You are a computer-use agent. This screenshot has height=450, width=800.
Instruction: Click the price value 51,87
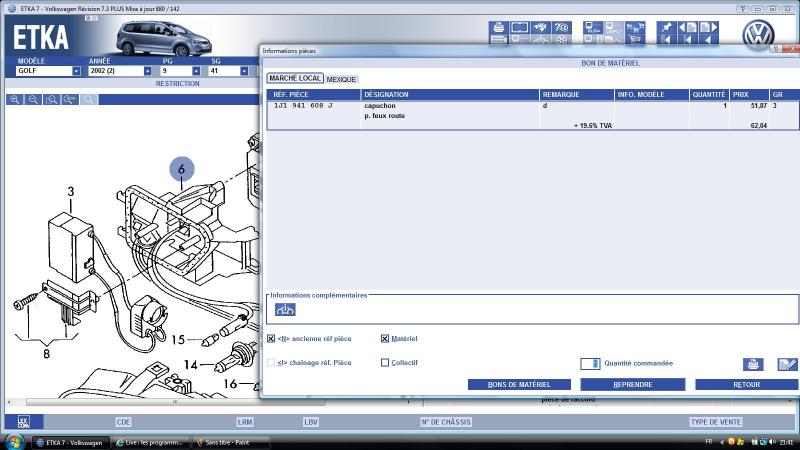[x=759, y=106]
